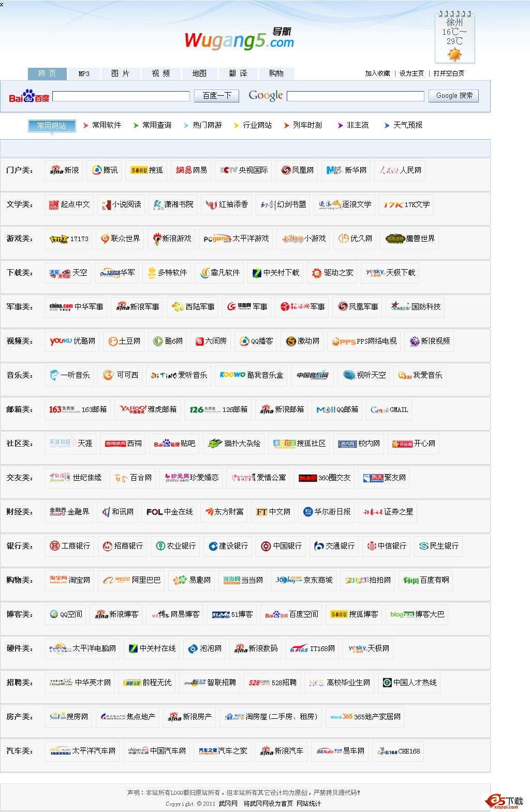This screenshot has width=530, height=812.
Task: Open 工商银行 bank link
Action: click(69, 546)
